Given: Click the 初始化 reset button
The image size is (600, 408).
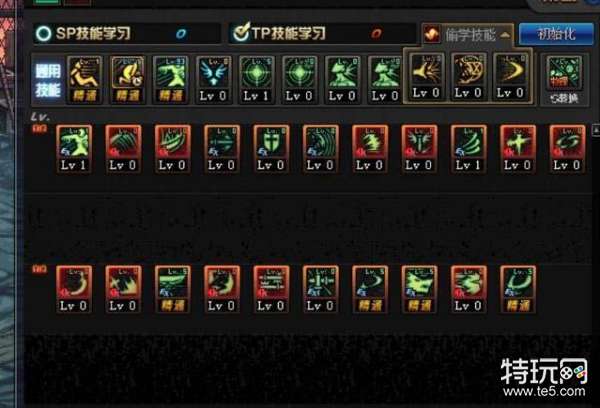Looking at the screenshot, I should [556, 34].
